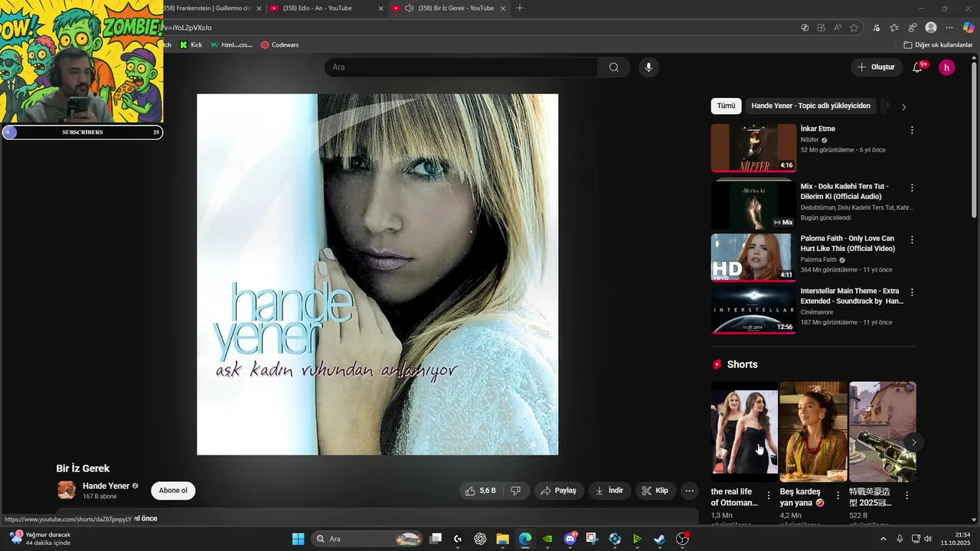Open more actions menu beside Klip
This screenshot has height=551, width=980.
pyautogui.click(x=689, y=491)
